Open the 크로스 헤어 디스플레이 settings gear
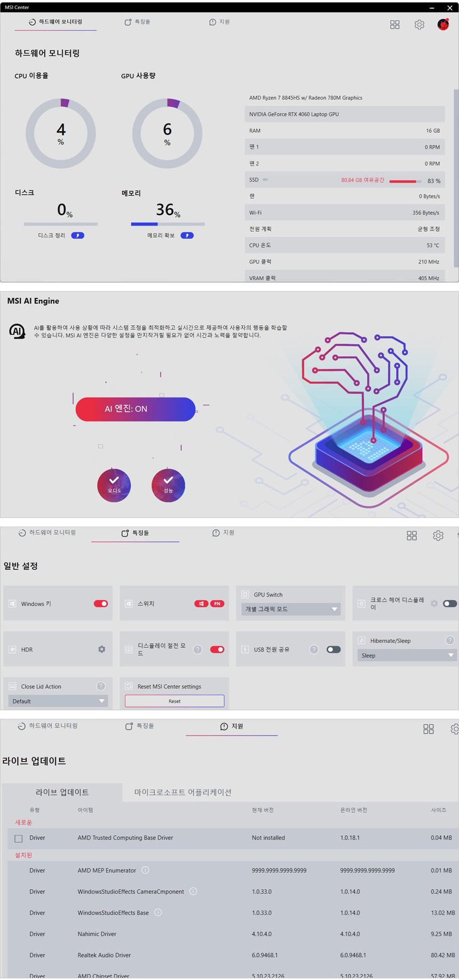 [434, 603]
